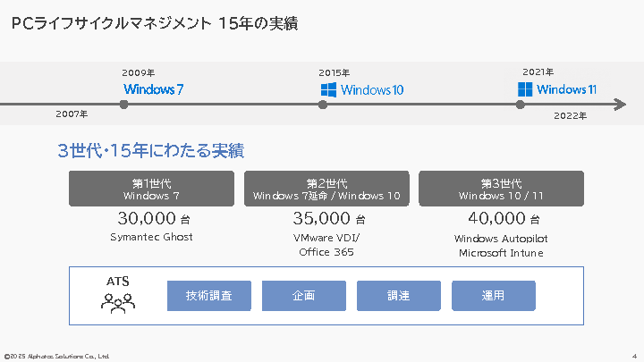Viewport: 644px width, 362px height.
Task: Click the 40,000 台 figure
Action: coord(503,218)
